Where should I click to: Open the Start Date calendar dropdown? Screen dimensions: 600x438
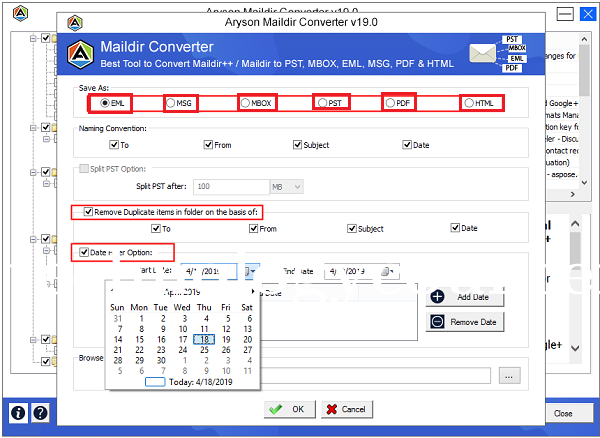250,271
